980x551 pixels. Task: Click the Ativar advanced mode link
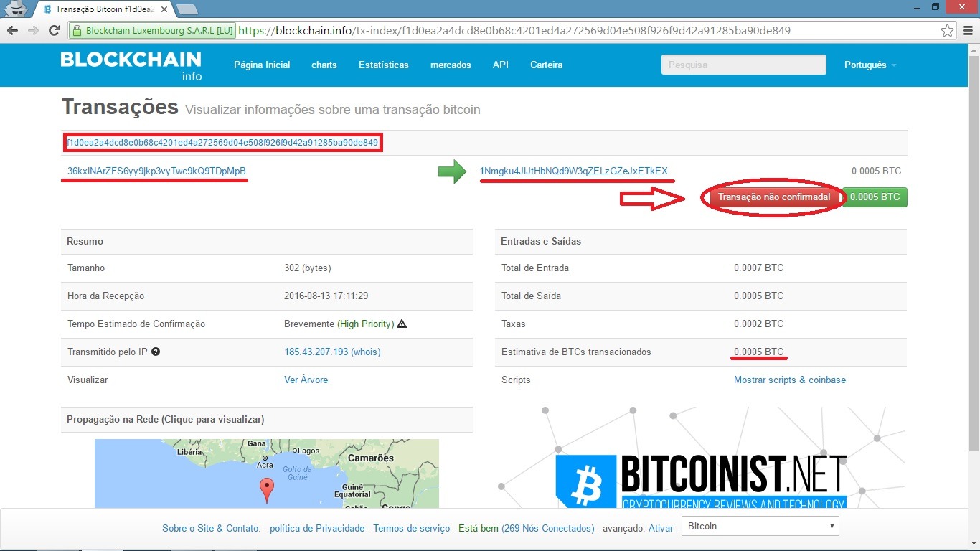[661, 528]
